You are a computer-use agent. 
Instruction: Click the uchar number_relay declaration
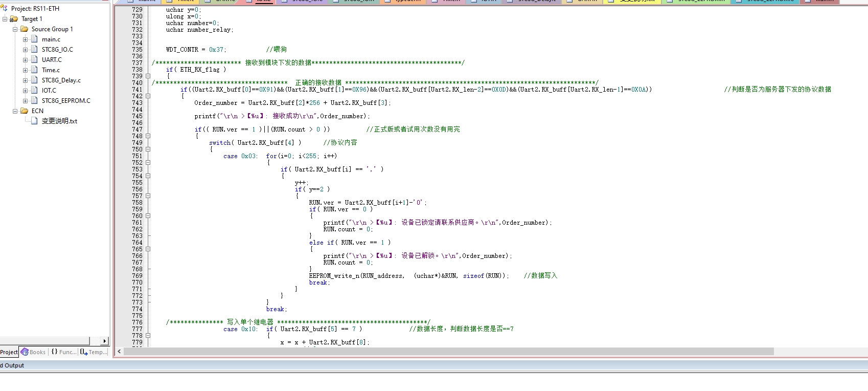pos(199,30)
